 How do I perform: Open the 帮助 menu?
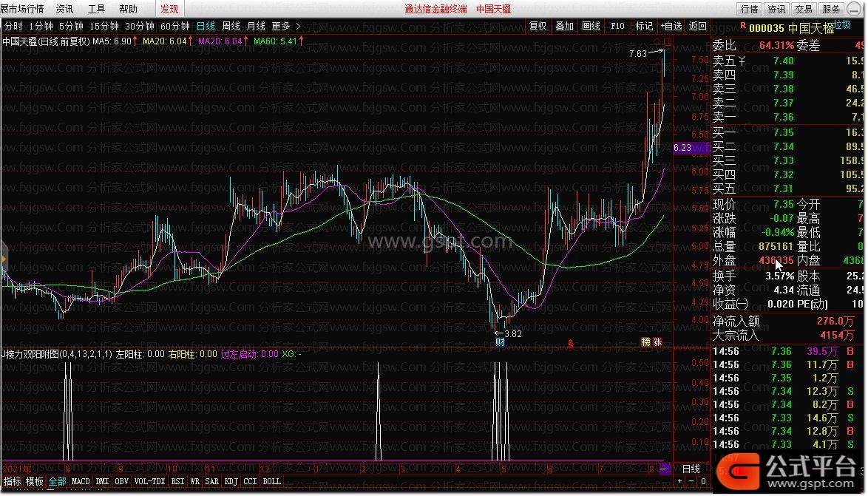[129, 9]
